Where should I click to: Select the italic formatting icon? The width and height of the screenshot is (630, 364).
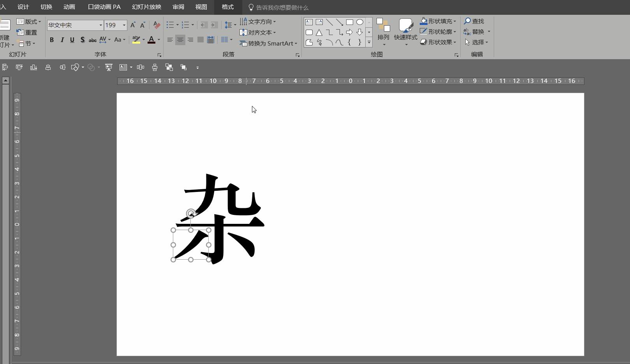click(62, 40)
